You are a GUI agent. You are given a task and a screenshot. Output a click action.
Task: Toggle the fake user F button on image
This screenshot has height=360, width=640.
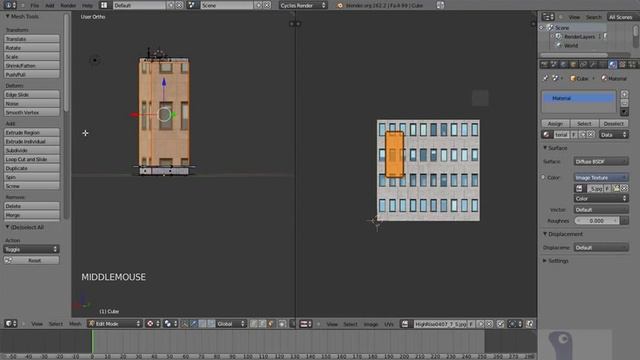click(x=471, y=324)
